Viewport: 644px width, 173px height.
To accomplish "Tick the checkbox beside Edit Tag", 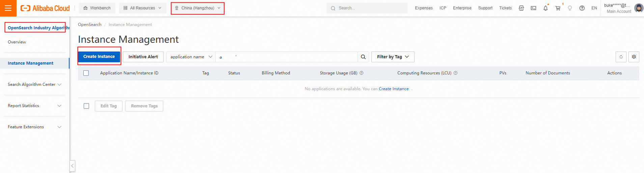I will pos(86,106).
